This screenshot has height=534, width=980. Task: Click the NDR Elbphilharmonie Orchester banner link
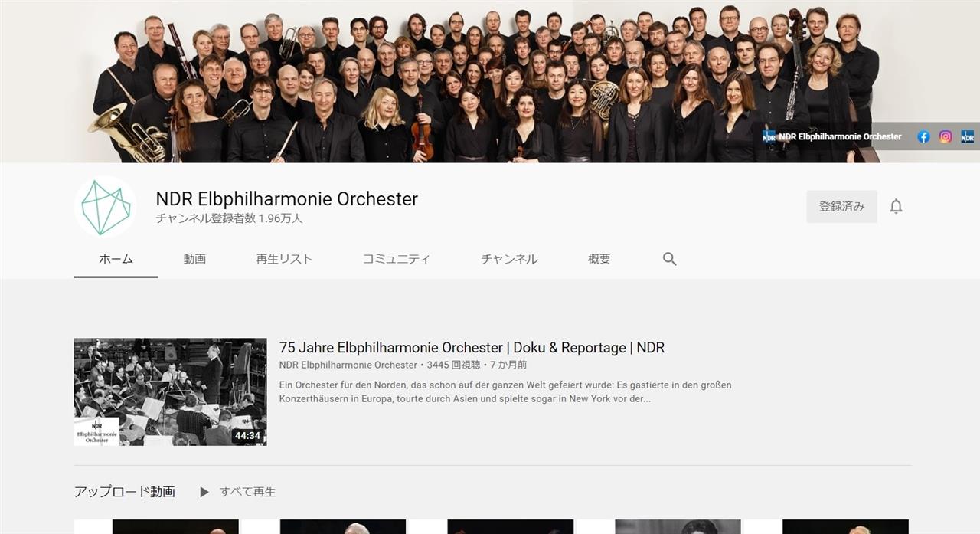pos(840,137)
